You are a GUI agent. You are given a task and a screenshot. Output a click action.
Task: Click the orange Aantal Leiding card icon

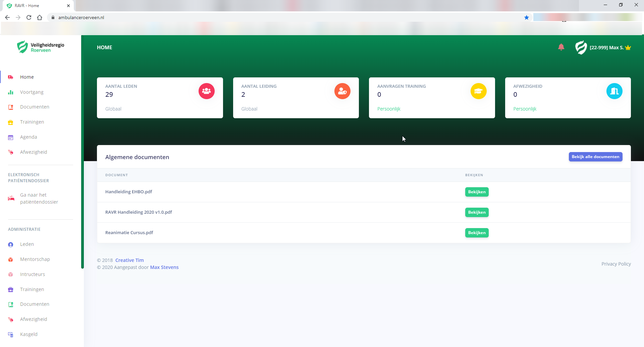pos(342,91)
